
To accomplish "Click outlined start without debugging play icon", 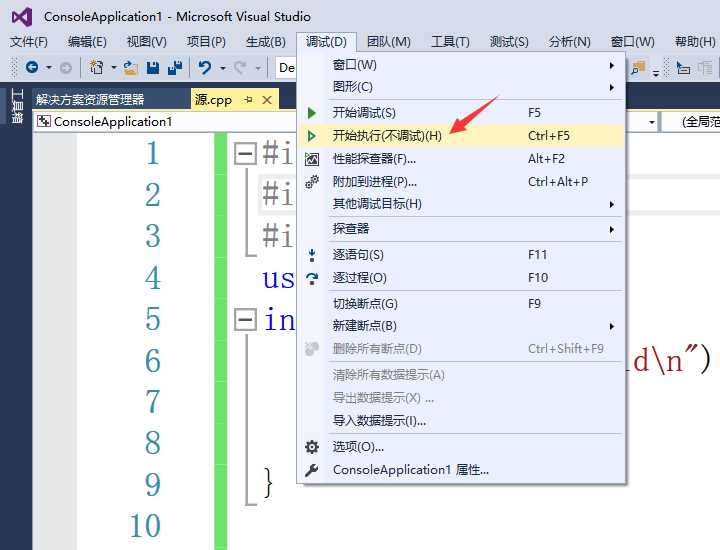I will click(312, 135).
